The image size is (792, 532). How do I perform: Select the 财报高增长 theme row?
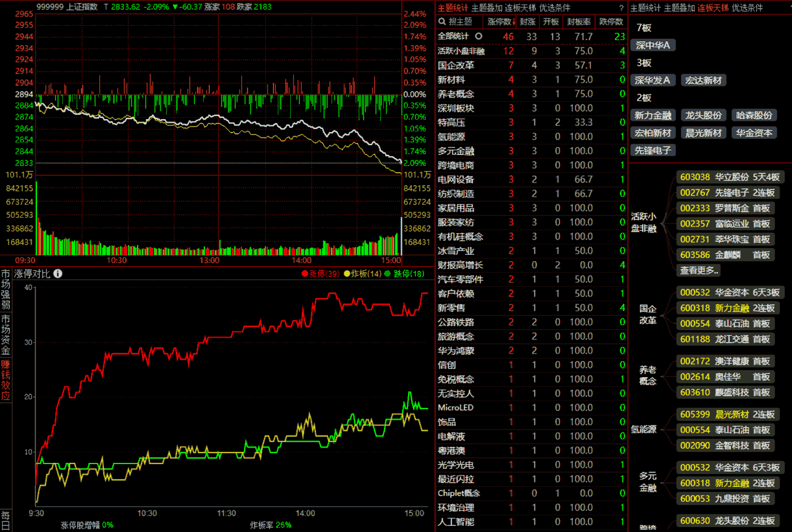click(x=531, y=265)
